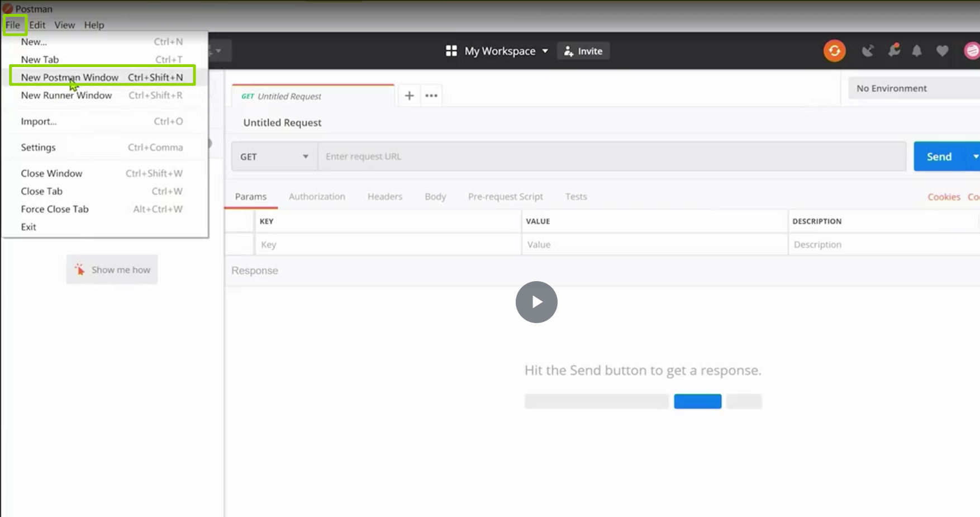The image size is (980, 517).
Task: Open Settings from the File menu
Action: 105,148
